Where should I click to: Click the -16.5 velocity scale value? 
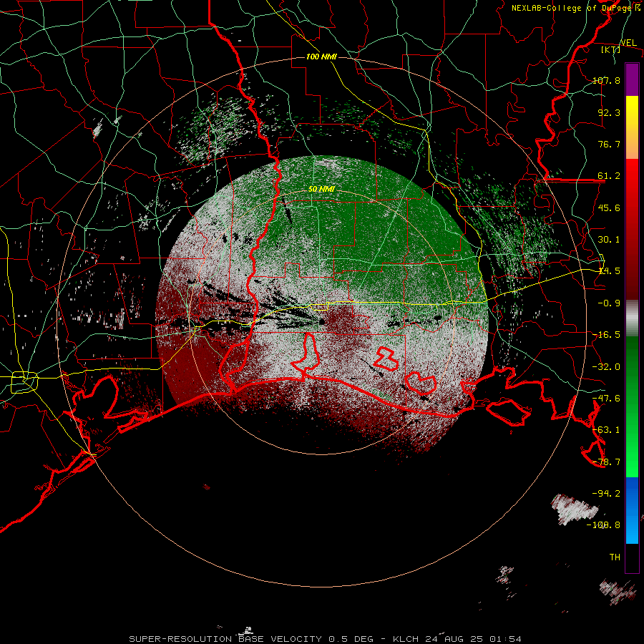pos(606,335)
